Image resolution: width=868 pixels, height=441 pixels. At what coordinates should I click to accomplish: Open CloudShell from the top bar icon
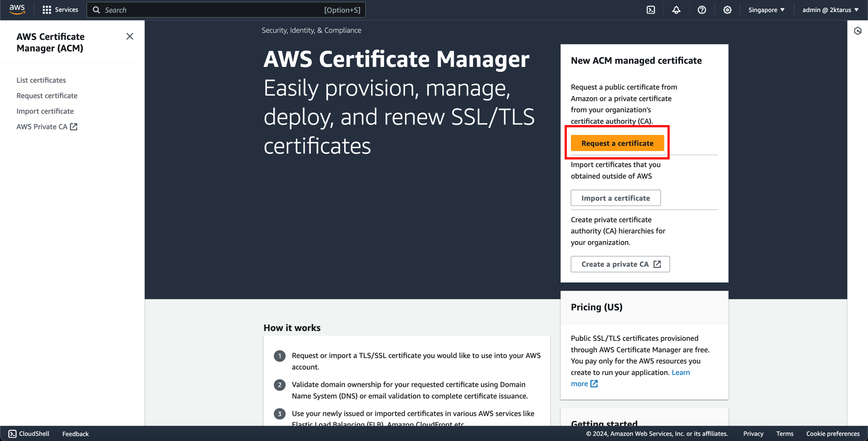pyautogui.click(x=651, y=10)
